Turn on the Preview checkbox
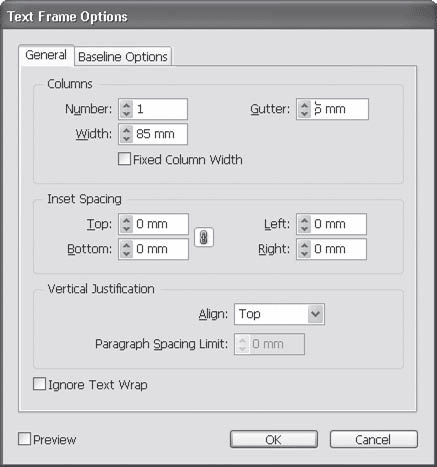 tap(24, 439)
